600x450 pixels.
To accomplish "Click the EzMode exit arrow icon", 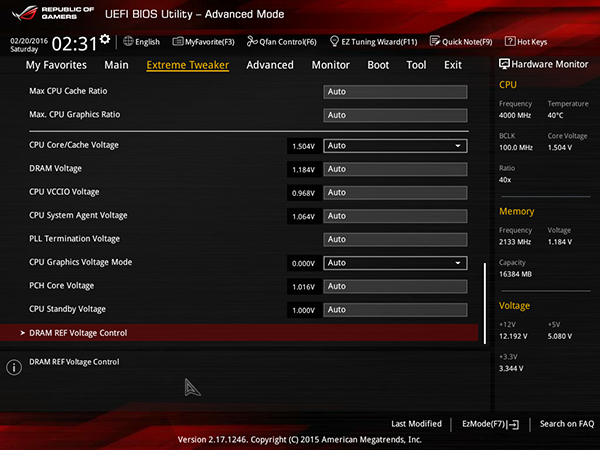I will [x=514, y=424].
